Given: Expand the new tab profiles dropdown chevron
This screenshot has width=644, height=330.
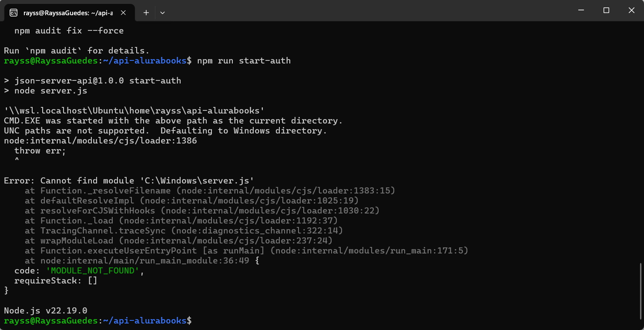Looking at the screenshot, I should (162, 13).
